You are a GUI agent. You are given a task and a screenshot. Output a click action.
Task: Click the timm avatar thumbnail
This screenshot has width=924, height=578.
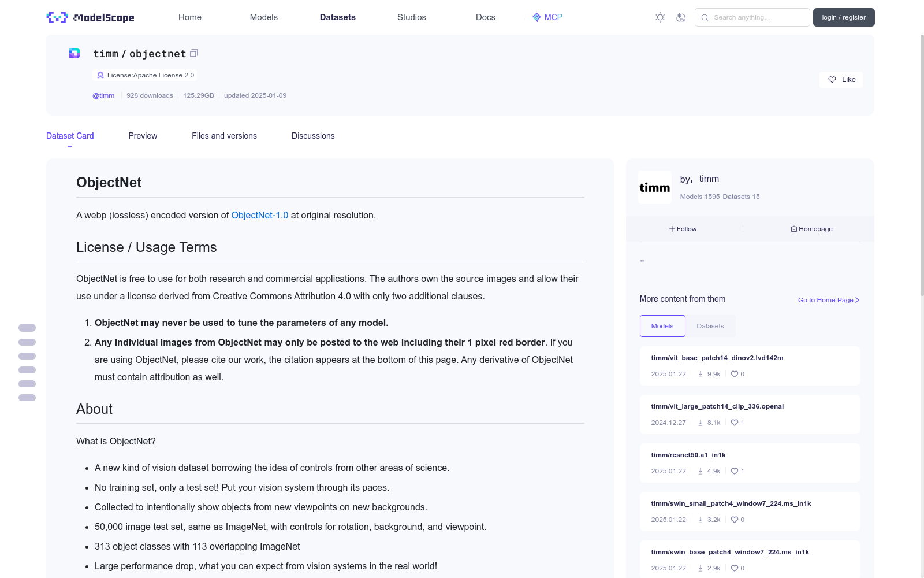(x=655, y=187)
